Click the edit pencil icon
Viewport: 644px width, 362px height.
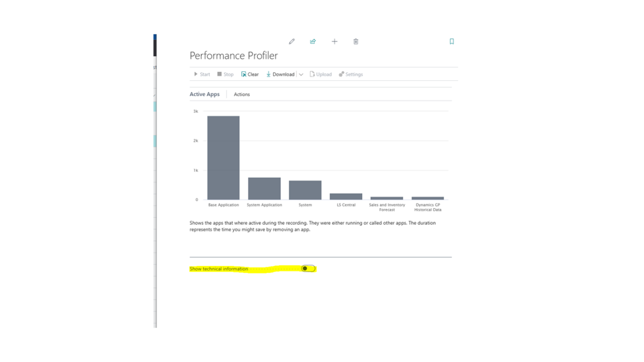point(291,41)
